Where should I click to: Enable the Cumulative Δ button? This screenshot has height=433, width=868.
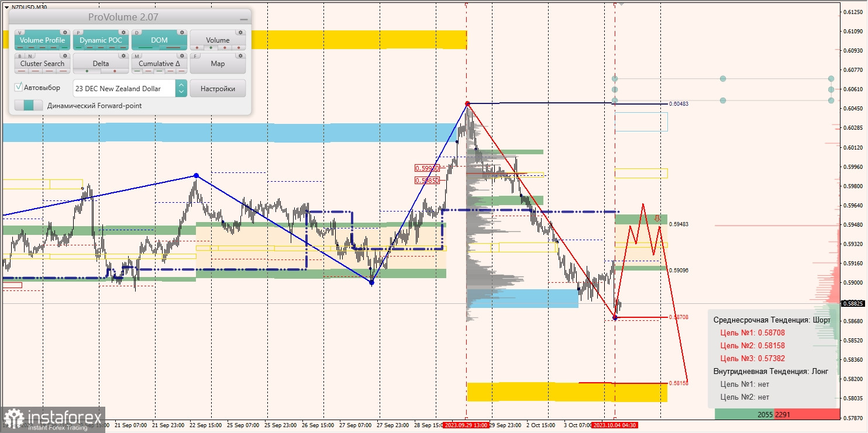tap(159, 63)
